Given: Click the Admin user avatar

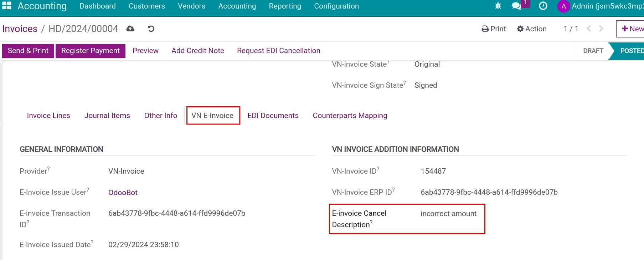Looking at the screenshot, I should 563,6.
